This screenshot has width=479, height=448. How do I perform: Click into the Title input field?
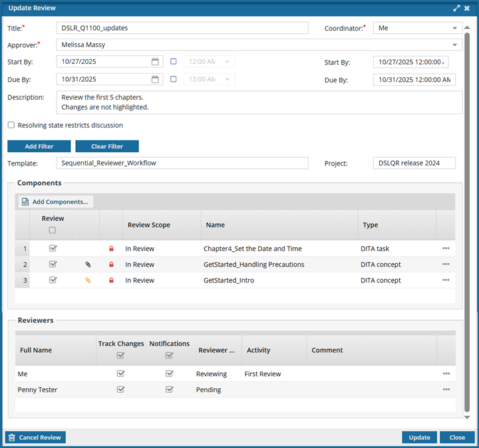(182, 28)
